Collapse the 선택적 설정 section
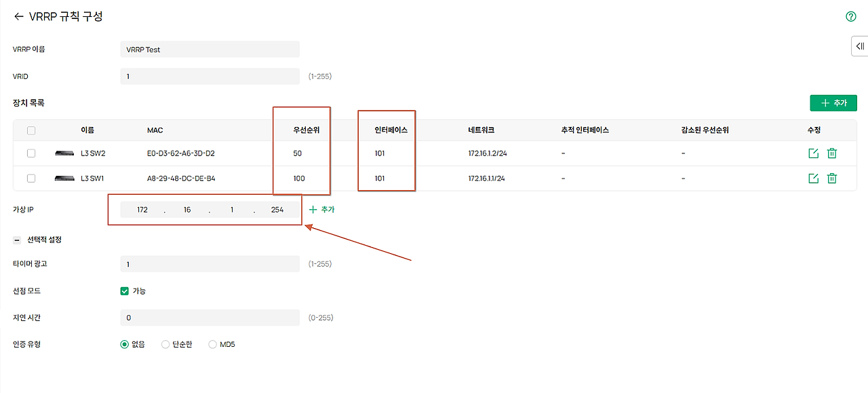This screenshot has width=868, height=393. (17, 240)
